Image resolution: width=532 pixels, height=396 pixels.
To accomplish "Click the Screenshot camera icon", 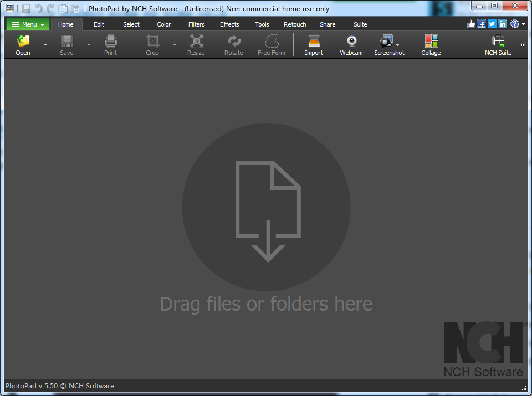I will [x=386, y=41].
